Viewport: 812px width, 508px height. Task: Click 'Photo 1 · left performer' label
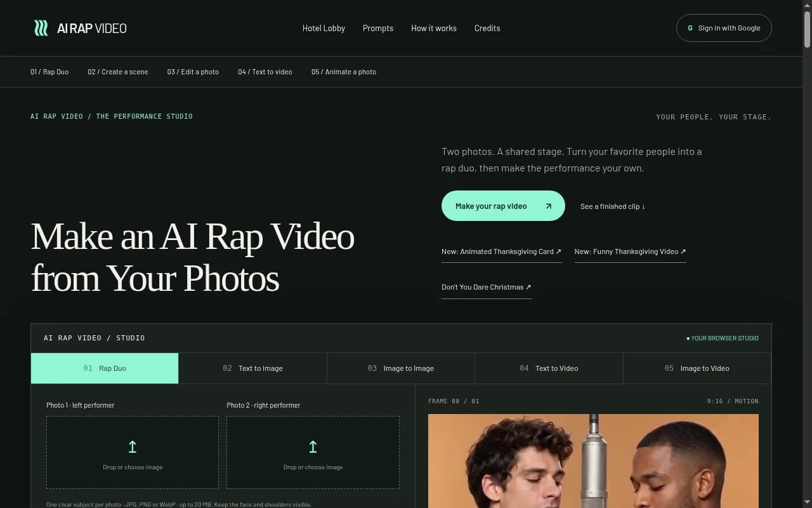coord(81,405)
